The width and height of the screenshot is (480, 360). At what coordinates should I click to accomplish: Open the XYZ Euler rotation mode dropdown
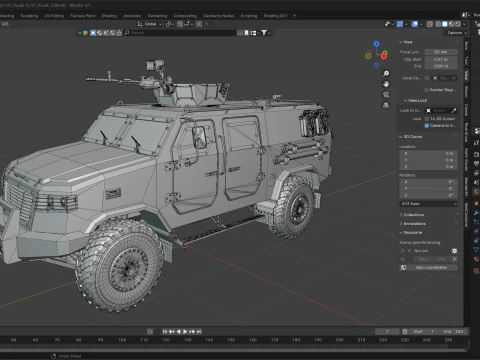pyautogui.click(x=429, y=204)
